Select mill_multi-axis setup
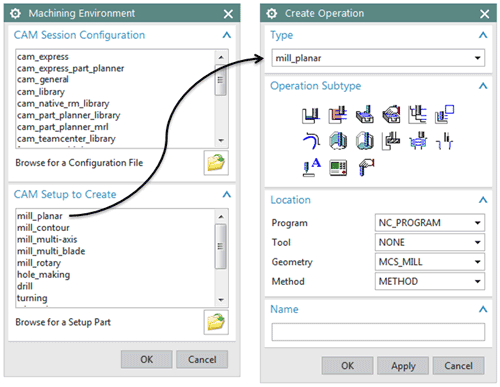 click(x=47, y=240)
